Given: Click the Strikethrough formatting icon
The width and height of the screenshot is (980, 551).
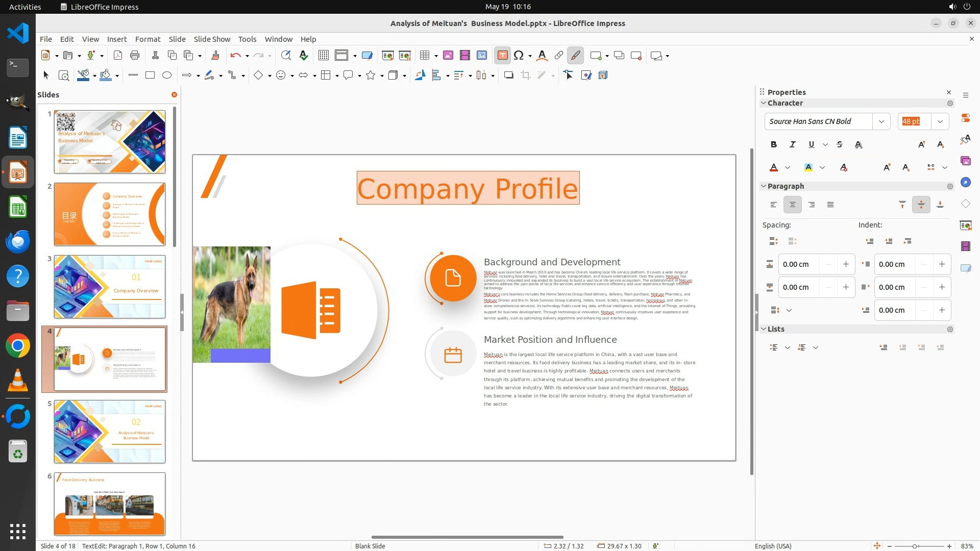Looking at the screenshot, I should click(x=840, y=145).
